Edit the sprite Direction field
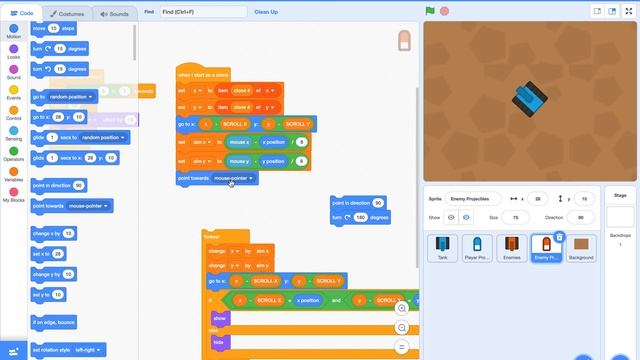 click(x=581, y=218)
